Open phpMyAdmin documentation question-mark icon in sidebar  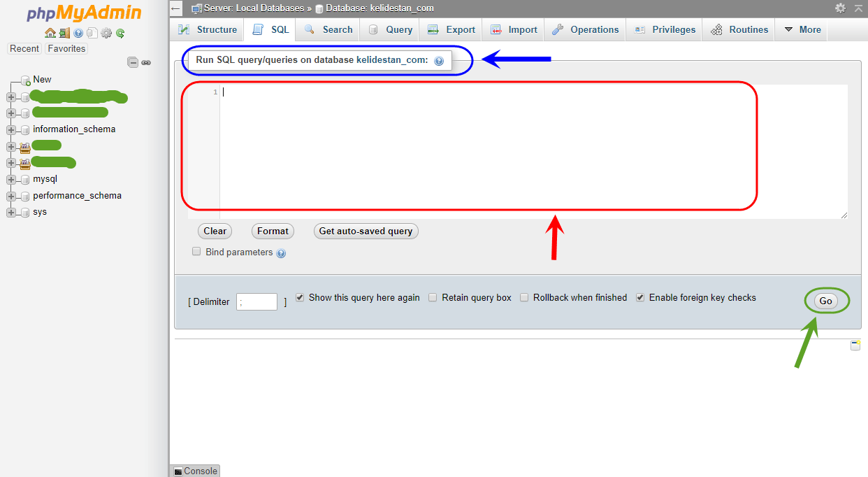coord(78,33)
